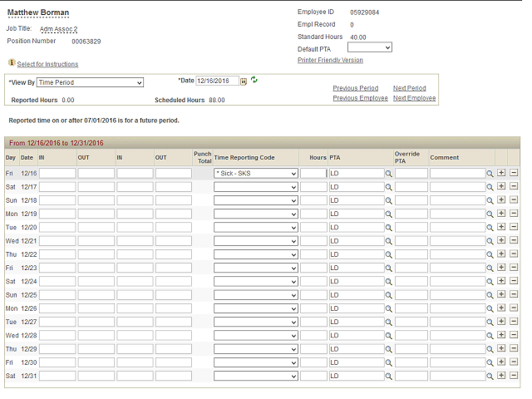Delete the Sat 12/17 row
Screen dimensions: 532x399
(514, 187)
